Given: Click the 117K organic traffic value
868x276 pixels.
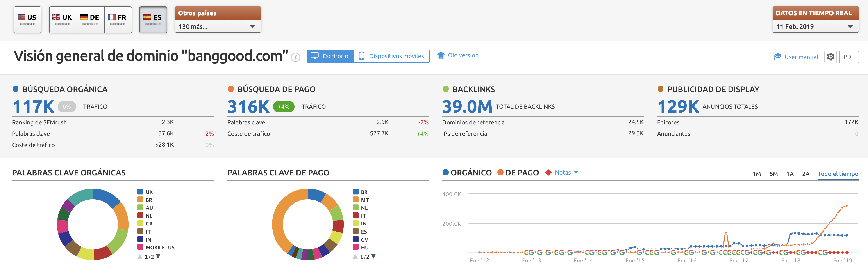Looking at the screenshot, I should (x=33, y=107).
